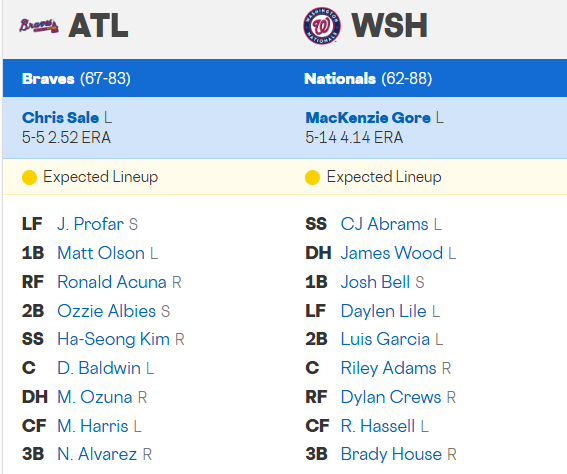The width and height of the screenshot is (567, 474).
Task: Select J. Profar in Braves lineup
Action: point(90,224)
